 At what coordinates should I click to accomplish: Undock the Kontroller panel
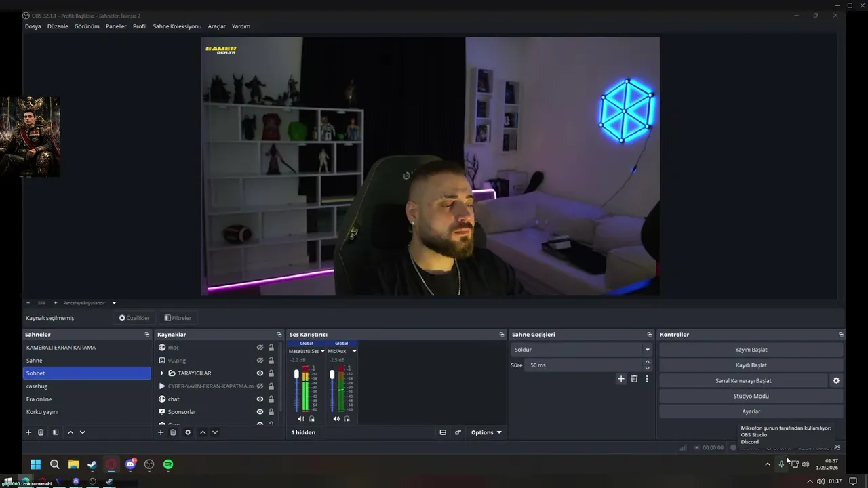pos(841,334)
